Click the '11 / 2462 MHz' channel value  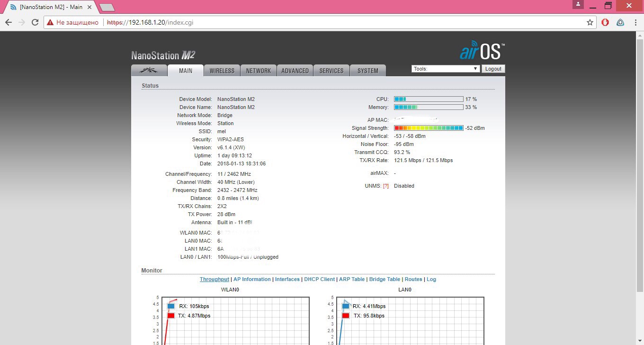[x=234, y=174]
